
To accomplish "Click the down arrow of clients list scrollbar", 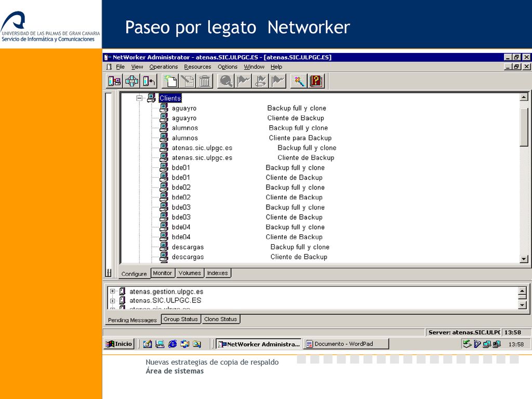I will tap(524, 259).
